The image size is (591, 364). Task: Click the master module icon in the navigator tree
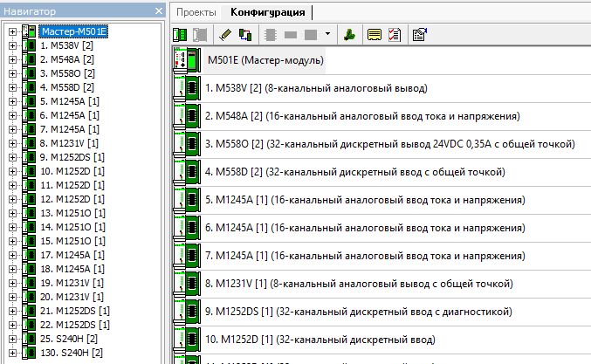29,31
